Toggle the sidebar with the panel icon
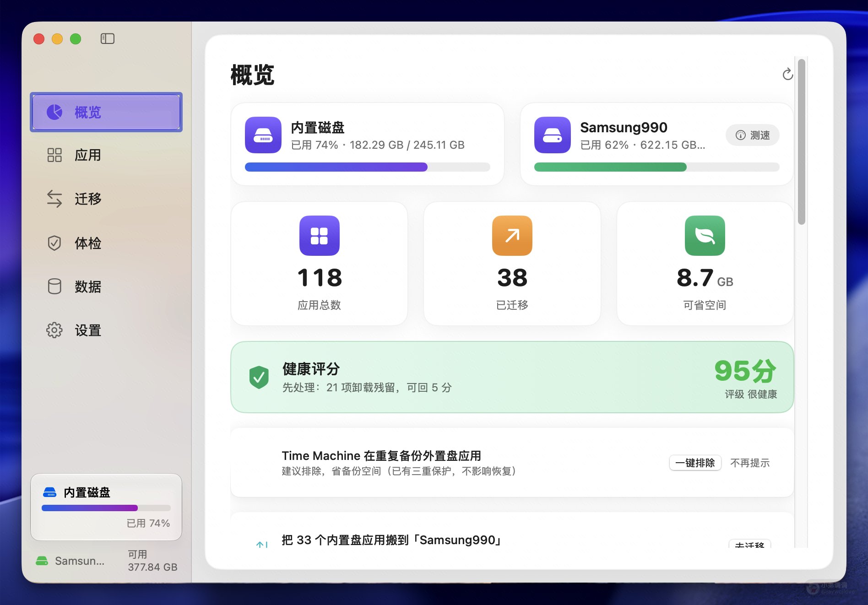868x605 pixels. tap(108, 38)
